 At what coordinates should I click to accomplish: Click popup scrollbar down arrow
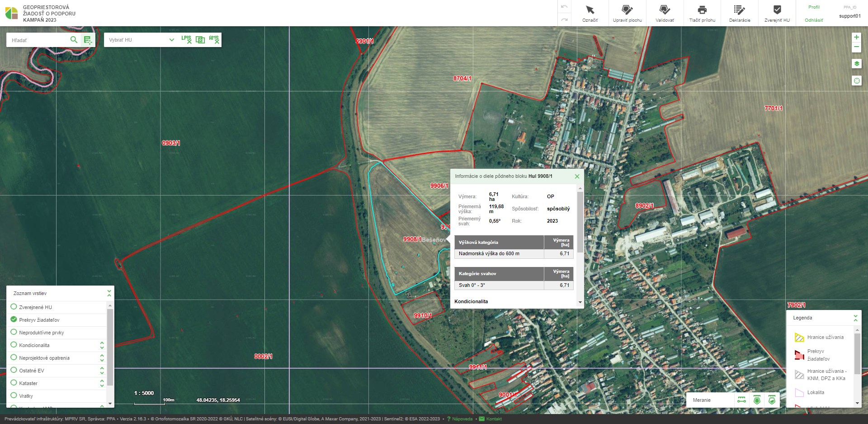[580, 302]
